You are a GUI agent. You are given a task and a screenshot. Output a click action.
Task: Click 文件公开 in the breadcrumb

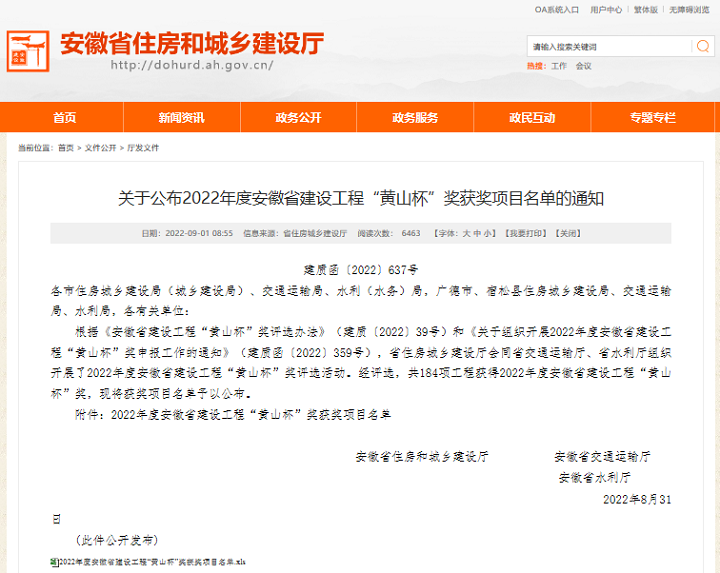[100, 147]
